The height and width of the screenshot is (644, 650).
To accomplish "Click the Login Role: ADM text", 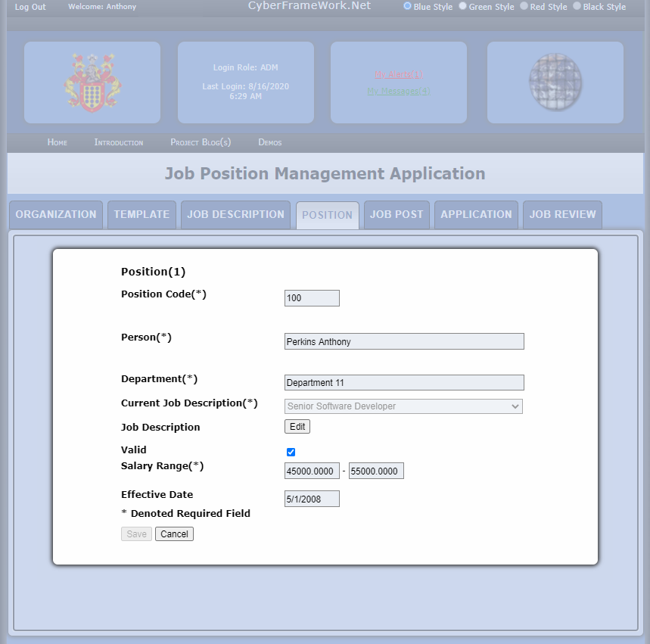I will click(x=245, y=67).
